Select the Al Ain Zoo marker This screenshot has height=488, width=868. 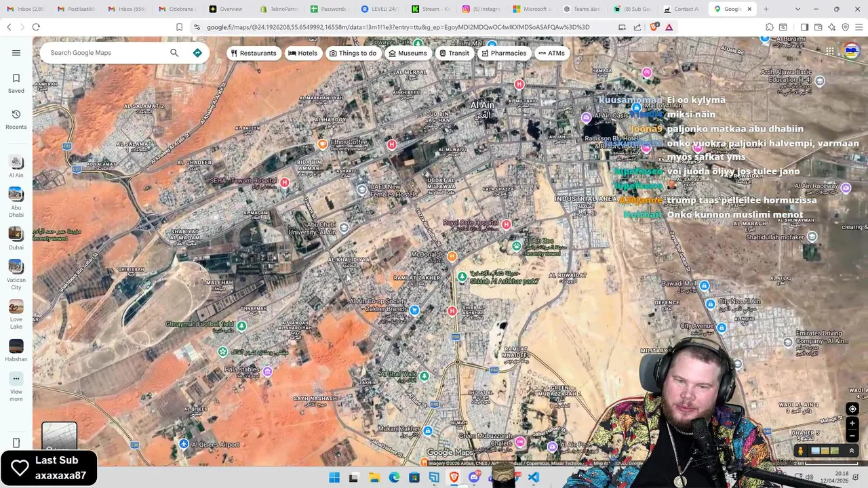tap(517, 246)
